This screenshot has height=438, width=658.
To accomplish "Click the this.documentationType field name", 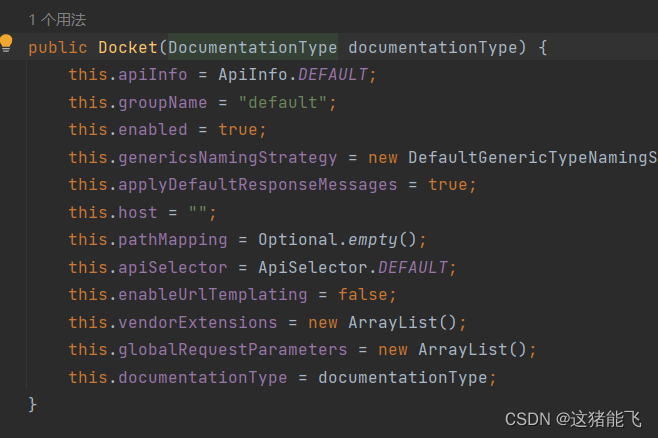I will pyautogui.click(x=203, y=378).
